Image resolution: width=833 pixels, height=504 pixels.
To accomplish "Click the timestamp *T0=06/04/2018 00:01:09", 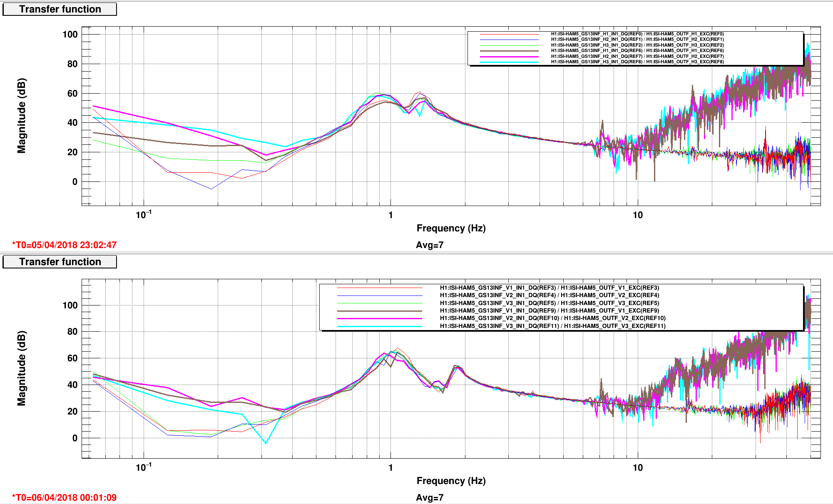I will tap(64, 498).
